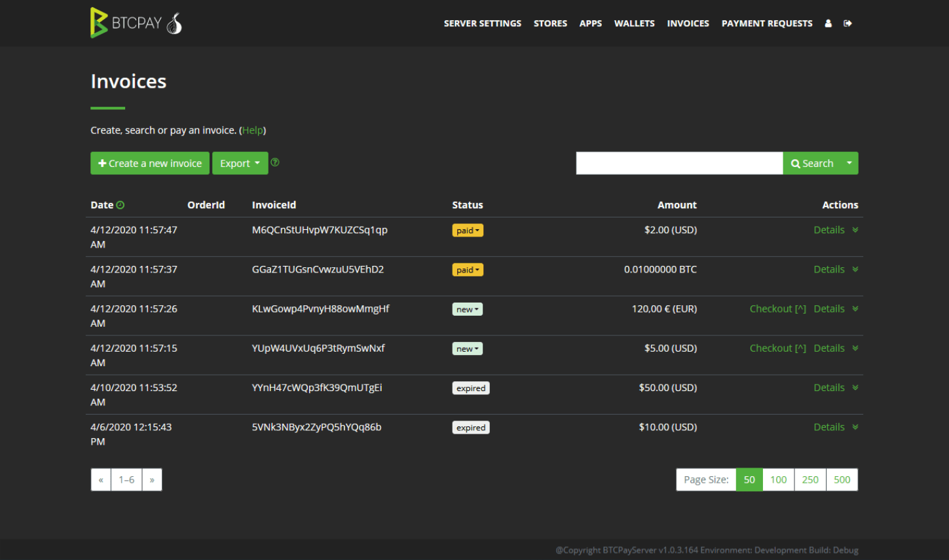Click the sign out icon
Image resolution: width=949 pixels, height=560 pixels.
click(847, 23)
